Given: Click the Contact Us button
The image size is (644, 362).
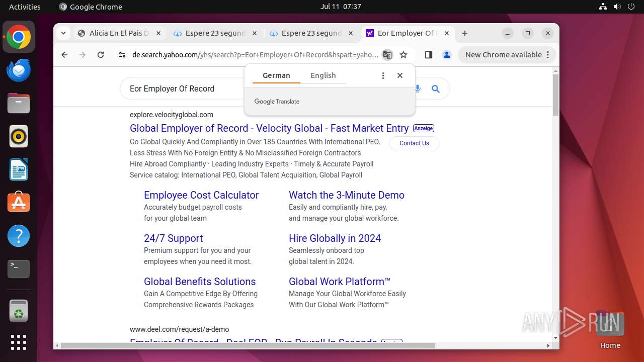Looking at the screenshot, I should (x=414, y=143).
